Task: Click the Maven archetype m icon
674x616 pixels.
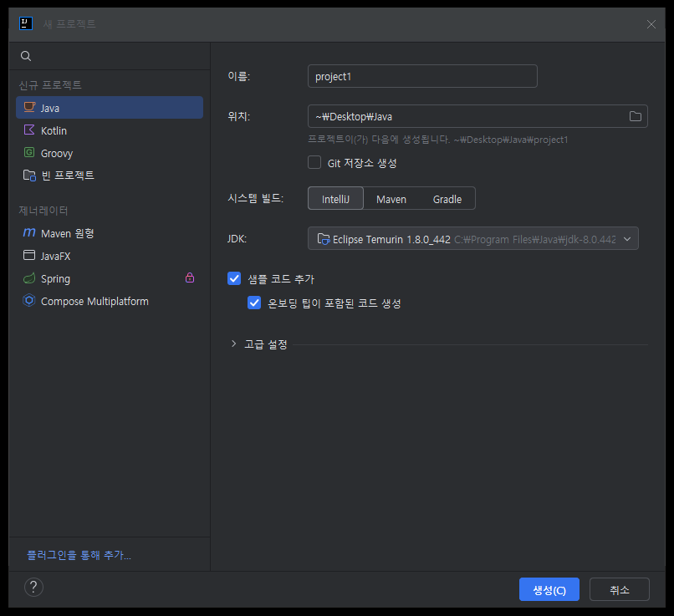Action: coord(29,232)
